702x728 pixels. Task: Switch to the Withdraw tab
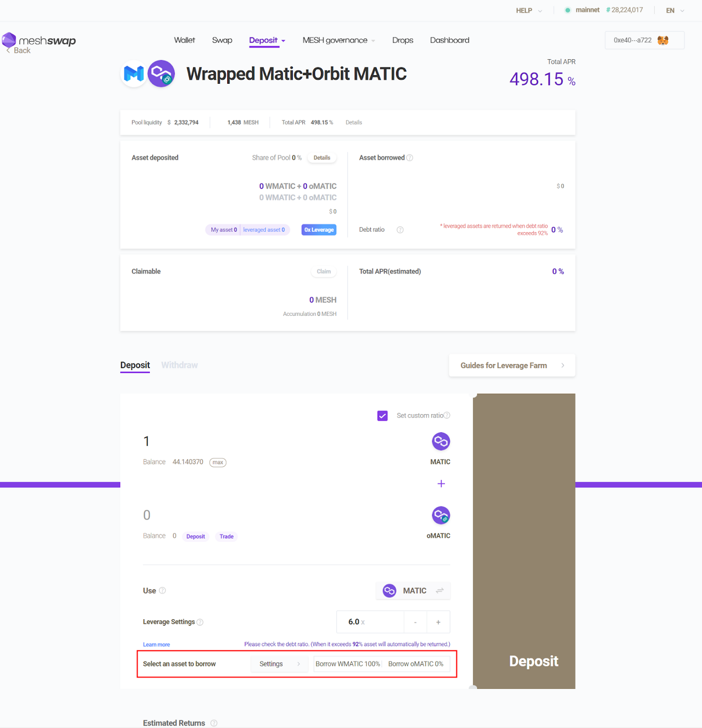[180, 365]
